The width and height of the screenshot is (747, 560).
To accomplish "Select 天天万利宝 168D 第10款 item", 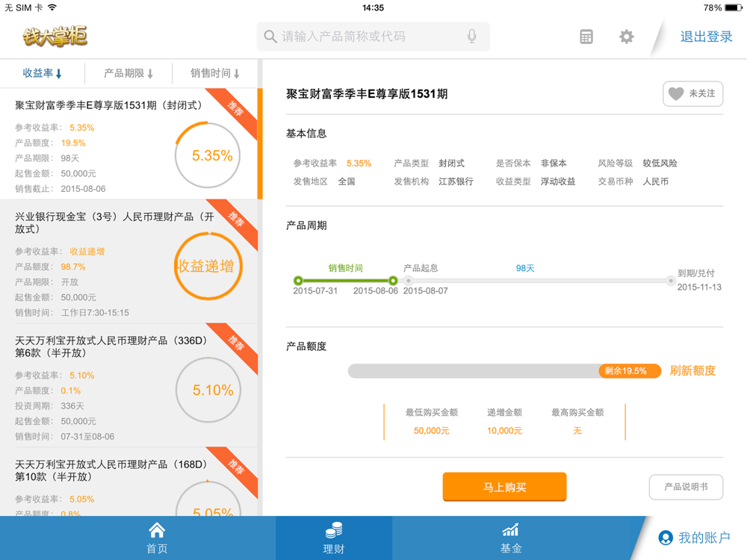I will pyautogui.click(x=128, y=482).
